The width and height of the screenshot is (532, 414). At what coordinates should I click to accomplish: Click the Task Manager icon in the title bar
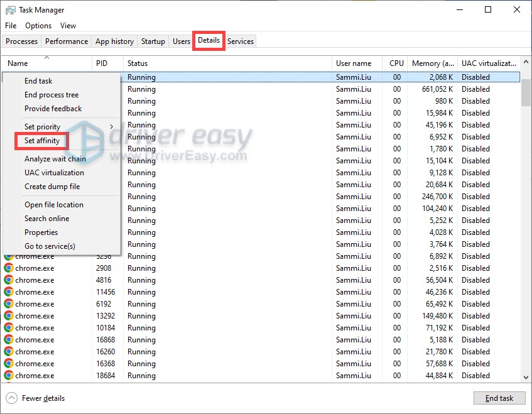click(x=11, y=9)
